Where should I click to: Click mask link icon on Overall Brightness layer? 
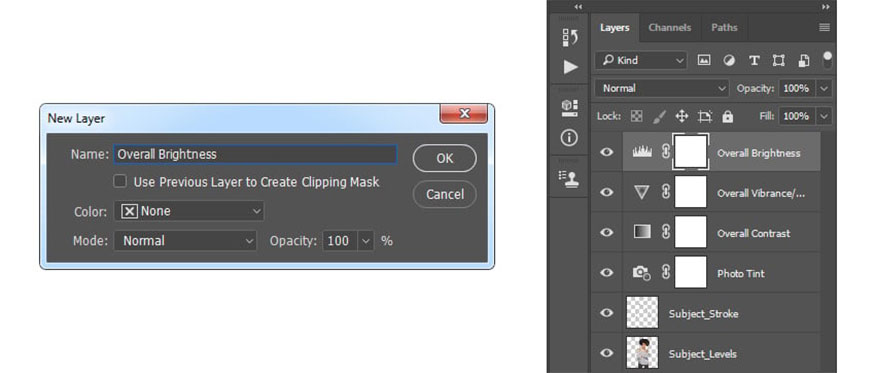[x=665, y=151]
